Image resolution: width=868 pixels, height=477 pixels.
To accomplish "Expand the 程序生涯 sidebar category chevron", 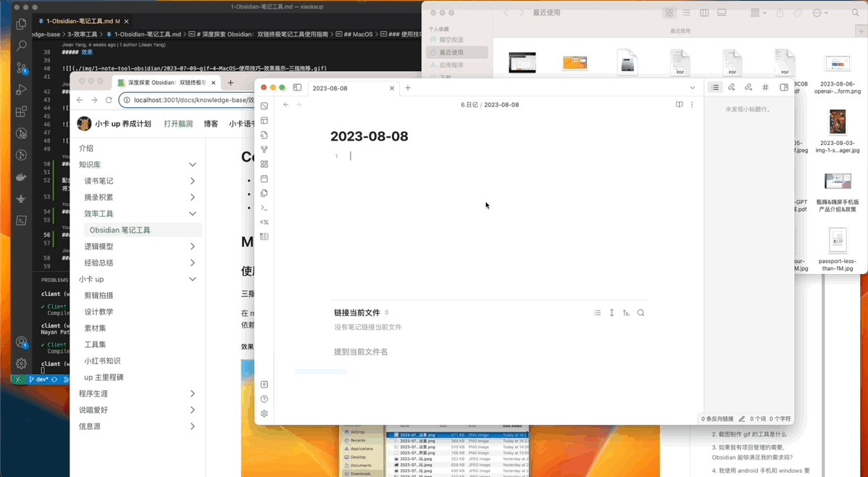I will (193, 394).
